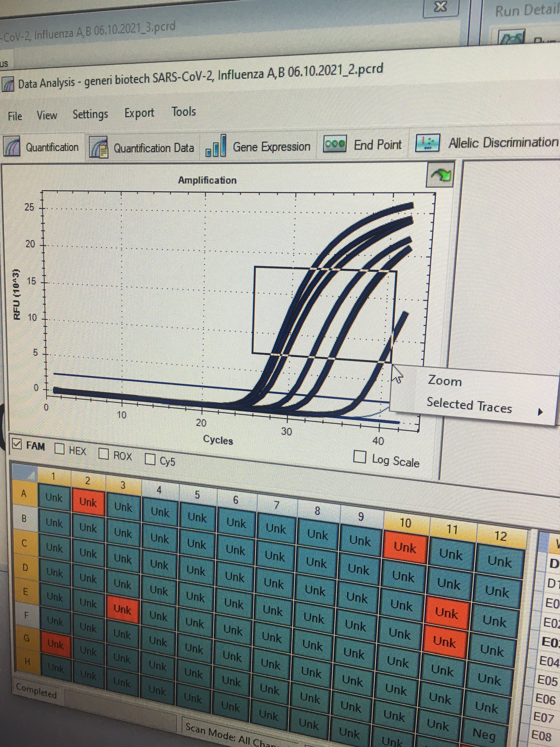Image resolution: width=560 pixels, height=747 pixels.
Task: Click the Quantification Data tab icon
Action: click(99, 147)
